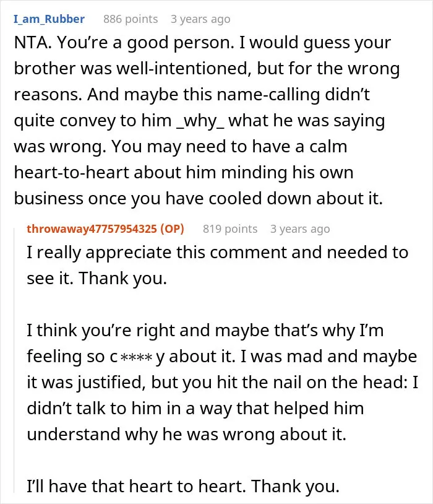The height and width of the screenshot is (504, 433).
Task: Click the word 'name-calling' in the comment
Action: coord(268,95)
